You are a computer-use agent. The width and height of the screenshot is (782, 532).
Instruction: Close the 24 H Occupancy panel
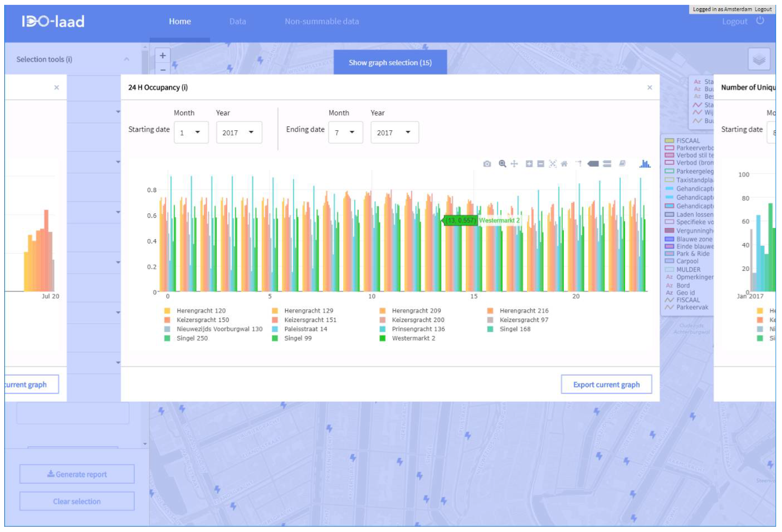pos(649,87)
